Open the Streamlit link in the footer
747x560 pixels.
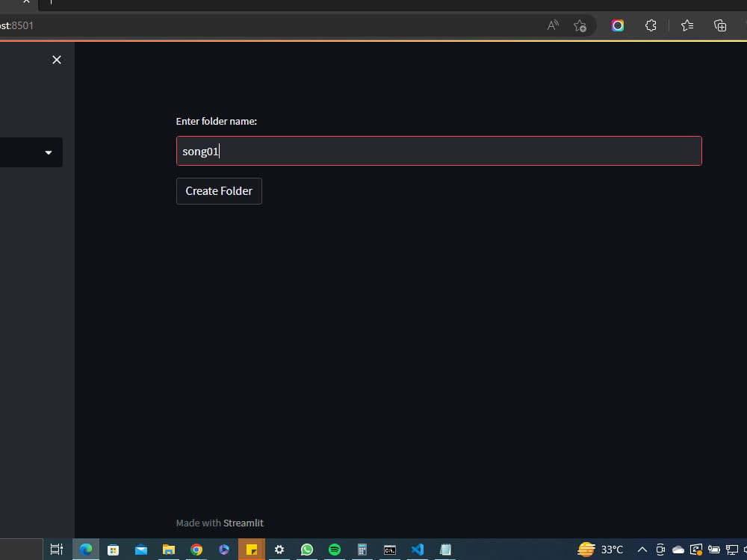point(243,523)
